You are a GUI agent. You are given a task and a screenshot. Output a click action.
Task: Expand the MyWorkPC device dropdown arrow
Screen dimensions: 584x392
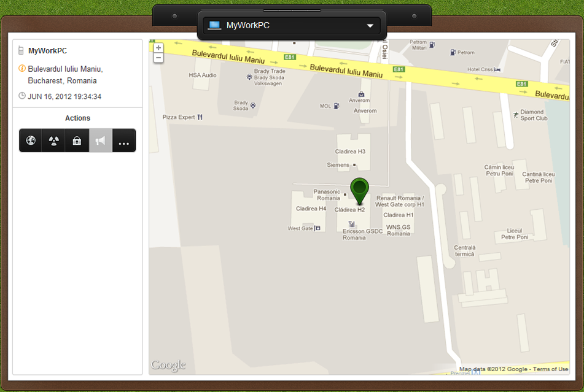click(x=370, y=26)
